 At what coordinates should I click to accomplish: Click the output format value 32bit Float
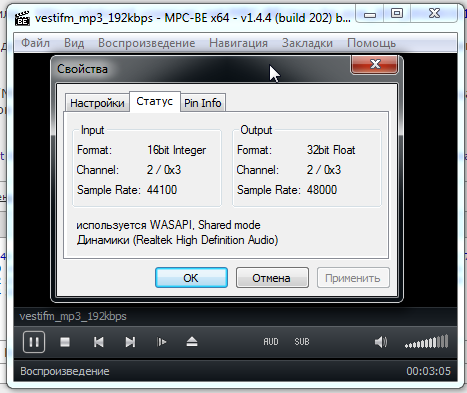pyautogui.click(x=331, y=150)
